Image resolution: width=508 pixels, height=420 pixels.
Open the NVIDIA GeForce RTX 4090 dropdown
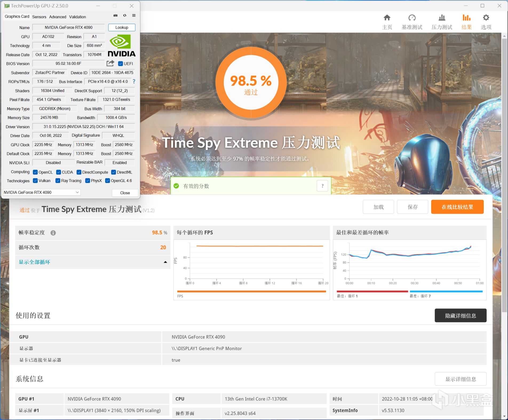41,192
